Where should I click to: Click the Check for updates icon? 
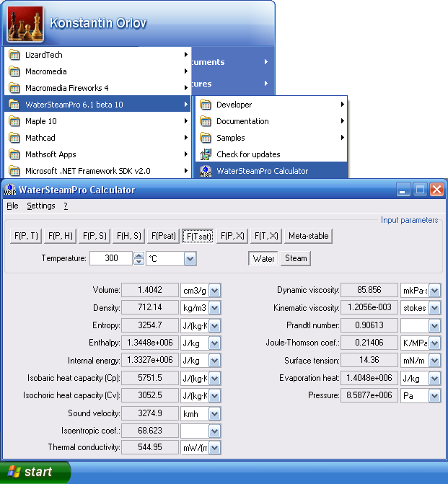point(206,154)
